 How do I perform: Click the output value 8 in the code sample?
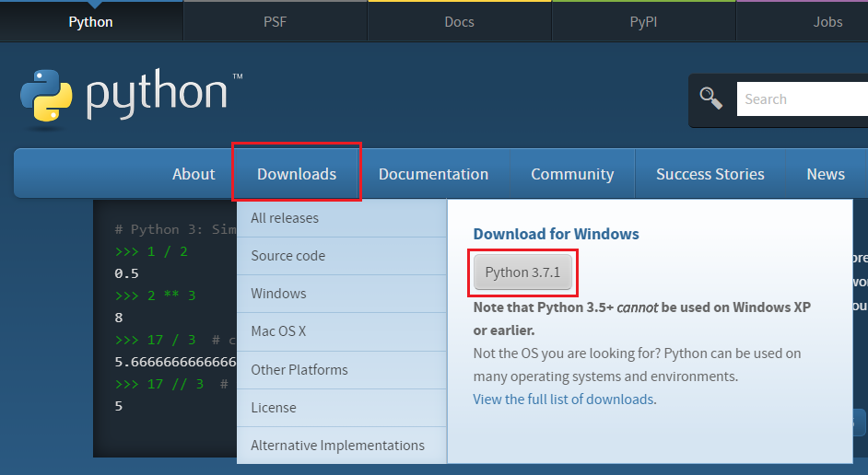119,318
